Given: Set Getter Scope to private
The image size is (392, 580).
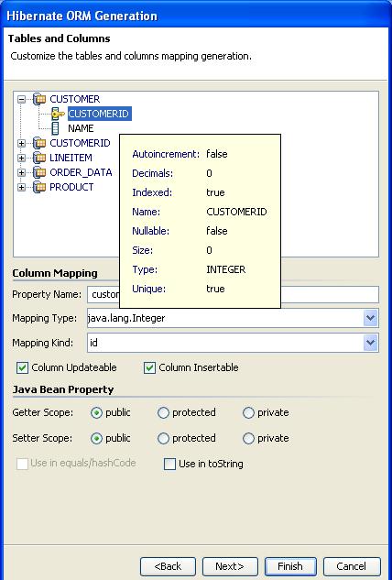Looking at the screenshot, I should (248, 413).
